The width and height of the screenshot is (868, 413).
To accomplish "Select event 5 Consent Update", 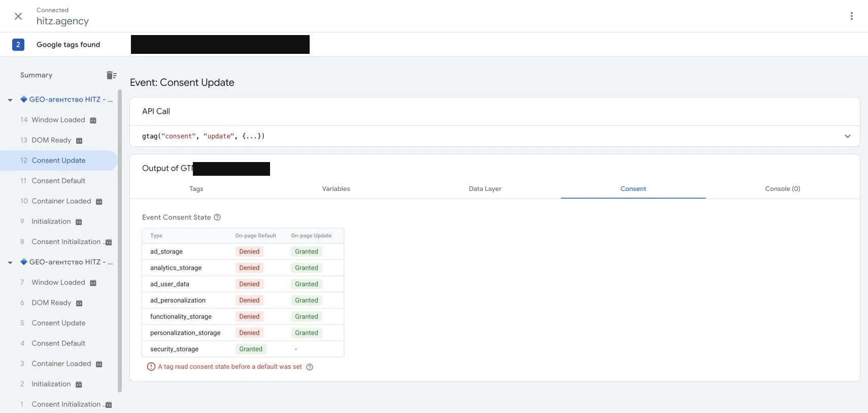I will pos(58,323).
